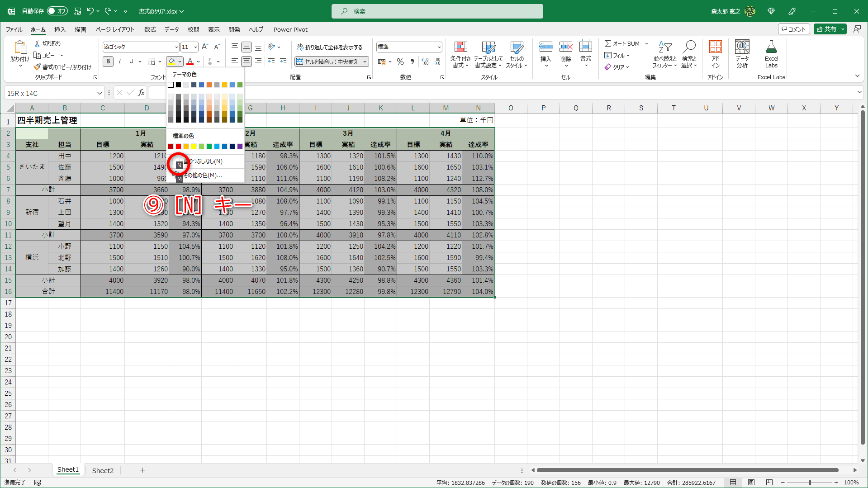Open the font color dropdown arrow
868x488 pixels.
point(198,62)
